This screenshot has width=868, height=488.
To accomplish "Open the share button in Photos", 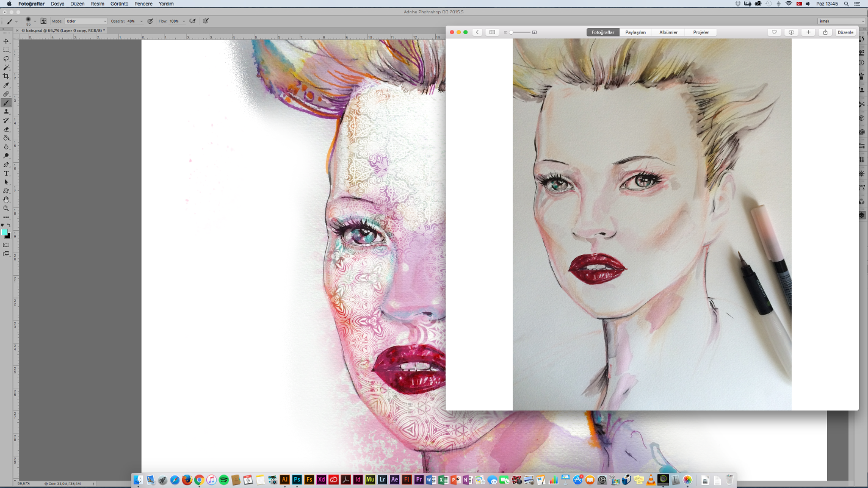I will (x=825, y=32).
